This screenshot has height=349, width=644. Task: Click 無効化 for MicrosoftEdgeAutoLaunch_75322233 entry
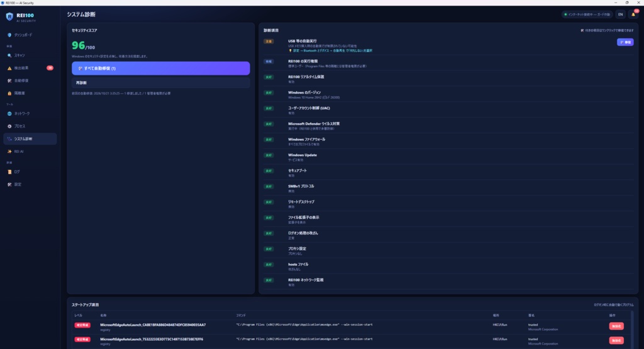click(616, 340)
